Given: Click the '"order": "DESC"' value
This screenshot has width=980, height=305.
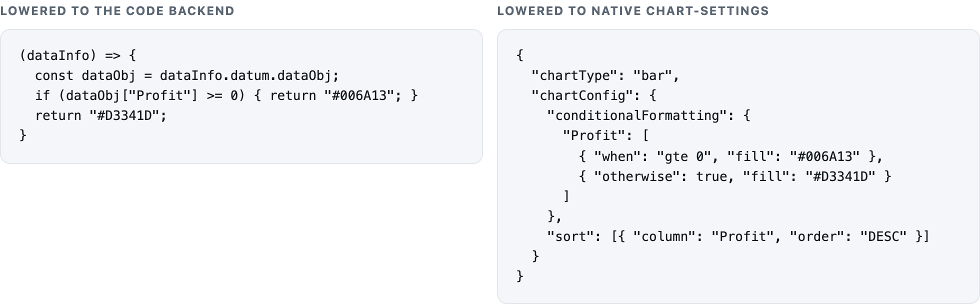Looking at the screenshot, I should point(848,236).
